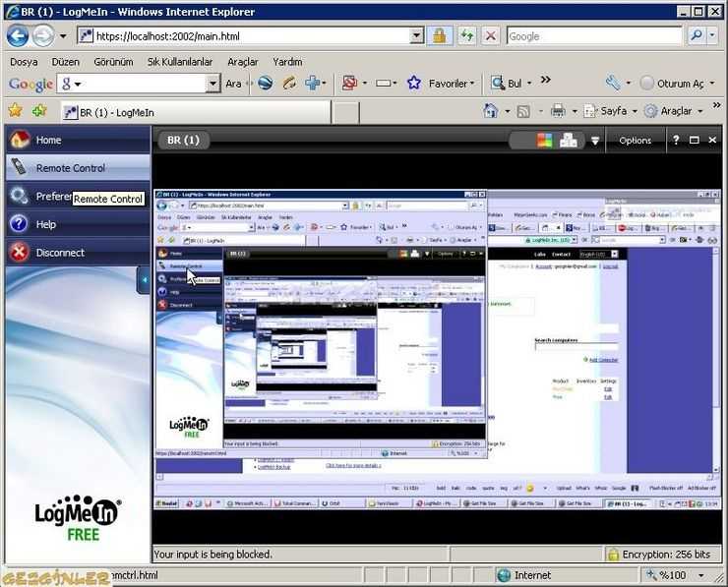728x587 pixels.
Task: Show more Google Toolbar buttons chevron
Action: click(x=546, y=80)
